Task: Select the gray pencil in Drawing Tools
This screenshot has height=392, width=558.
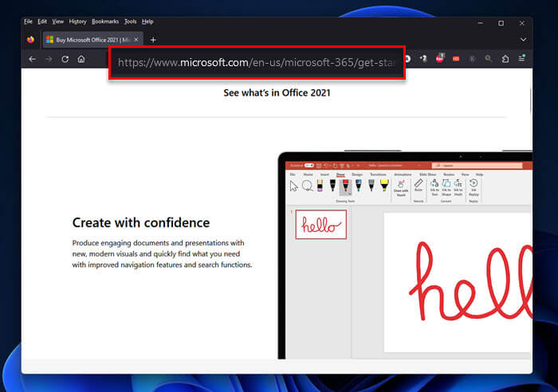Action: 371,186
